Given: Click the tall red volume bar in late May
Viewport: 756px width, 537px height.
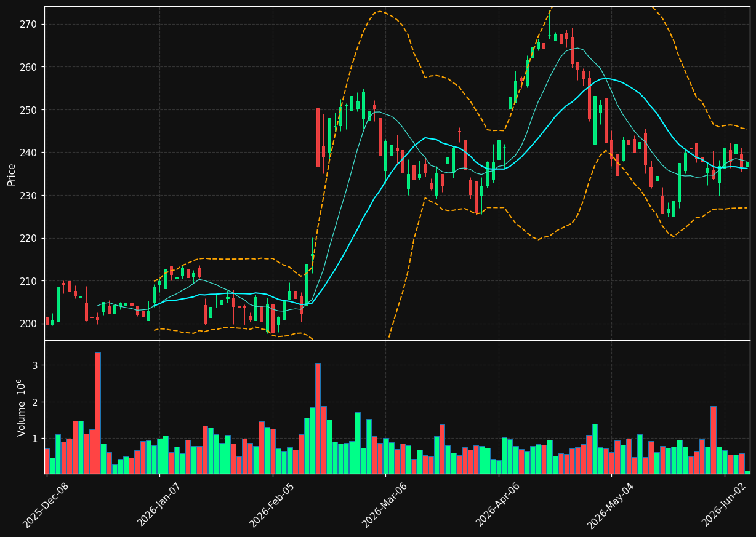Looking at the screenshot, I should [714, 440].
